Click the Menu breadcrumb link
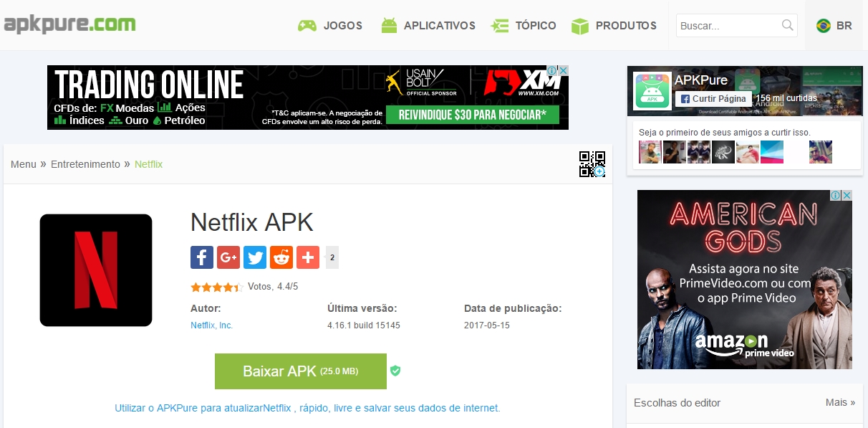 23,164
